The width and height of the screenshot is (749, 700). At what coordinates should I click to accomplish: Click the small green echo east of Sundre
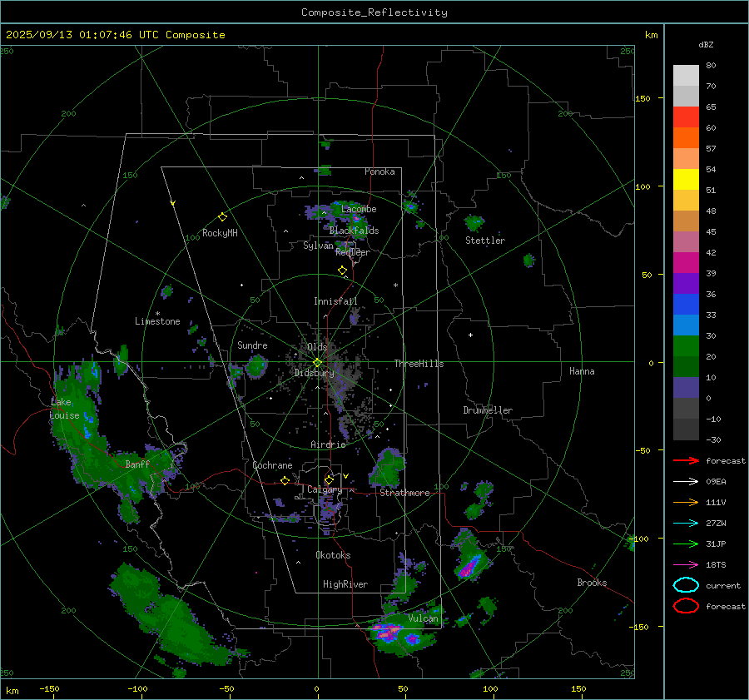[x=256, y=366]
